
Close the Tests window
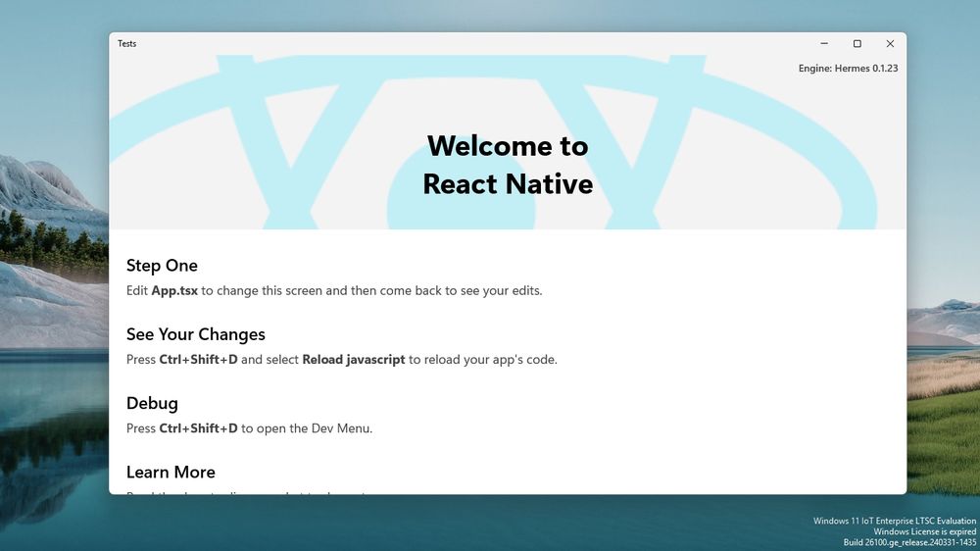[x=890, y=44]
